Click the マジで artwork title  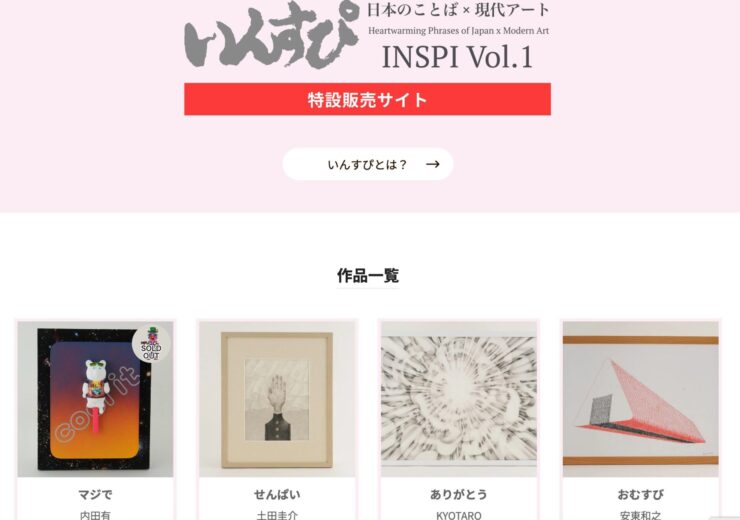point(95,495)
